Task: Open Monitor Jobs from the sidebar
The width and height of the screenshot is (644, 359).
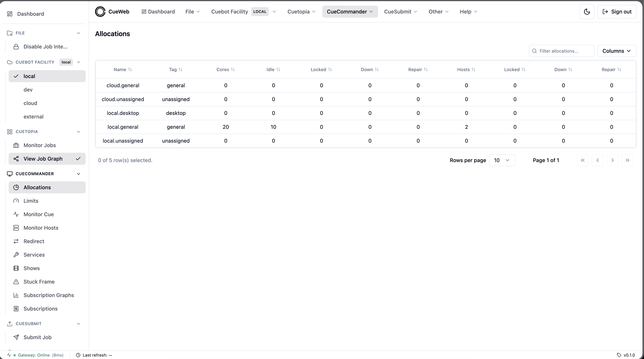Action: 47,145
